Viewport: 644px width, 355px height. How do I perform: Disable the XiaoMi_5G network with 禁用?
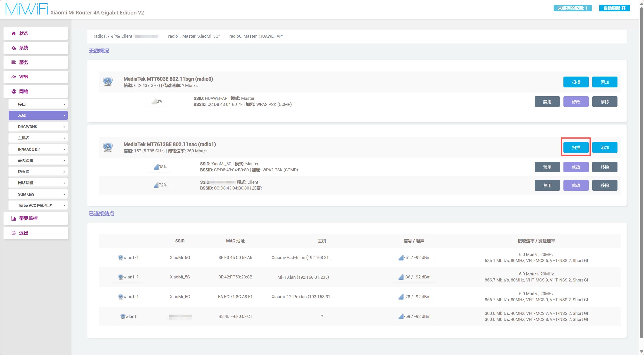pos(547,167)
